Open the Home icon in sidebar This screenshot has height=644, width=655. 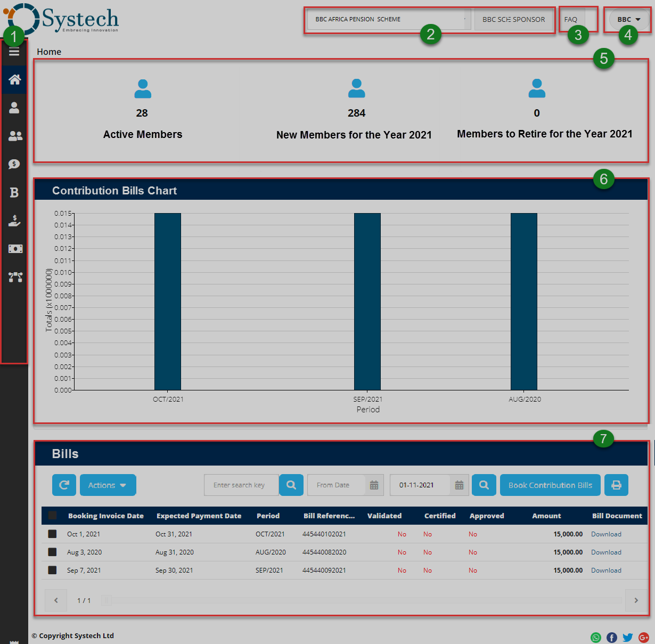pyautogui.click(x=14, y=80)
